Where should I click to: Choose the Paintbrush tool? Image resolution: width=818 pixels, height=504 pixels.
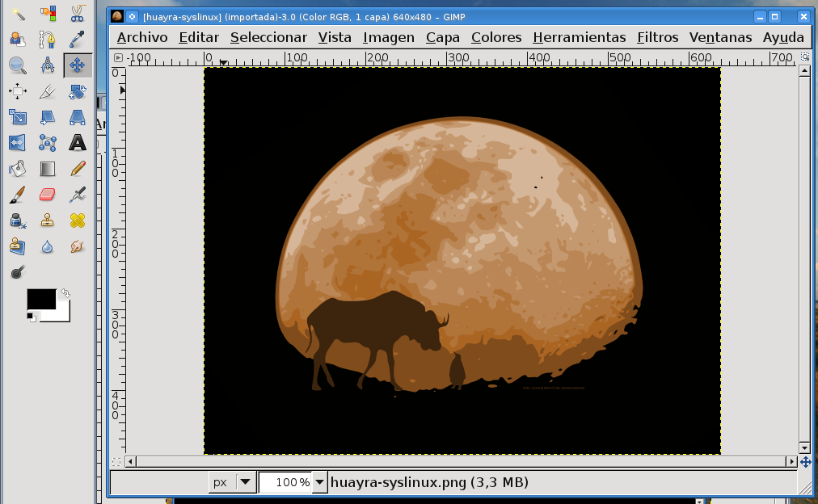pos(17,195)
